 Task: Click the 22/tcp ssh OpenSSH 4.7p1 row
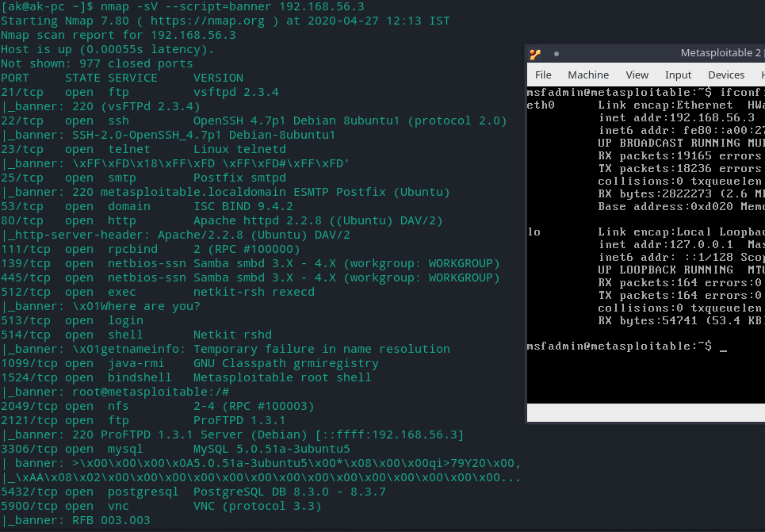[254, 121]
